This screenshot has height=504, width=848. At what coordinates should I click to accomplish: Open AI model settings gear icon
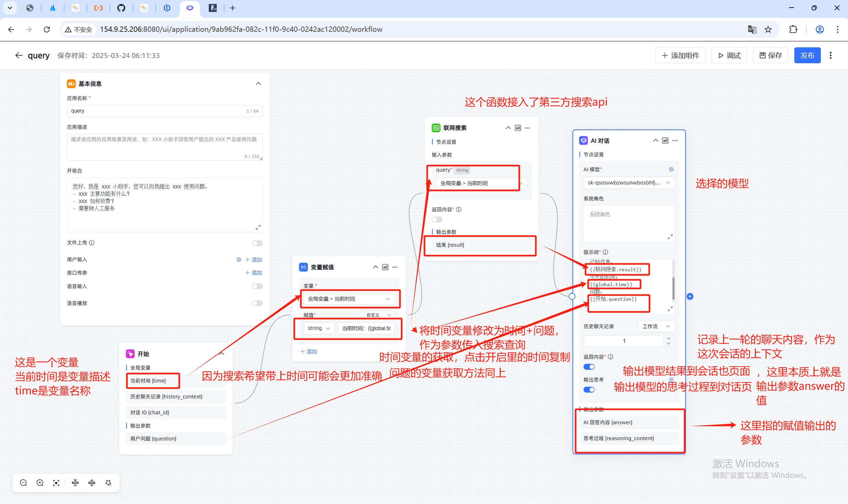tap(671, 169)
